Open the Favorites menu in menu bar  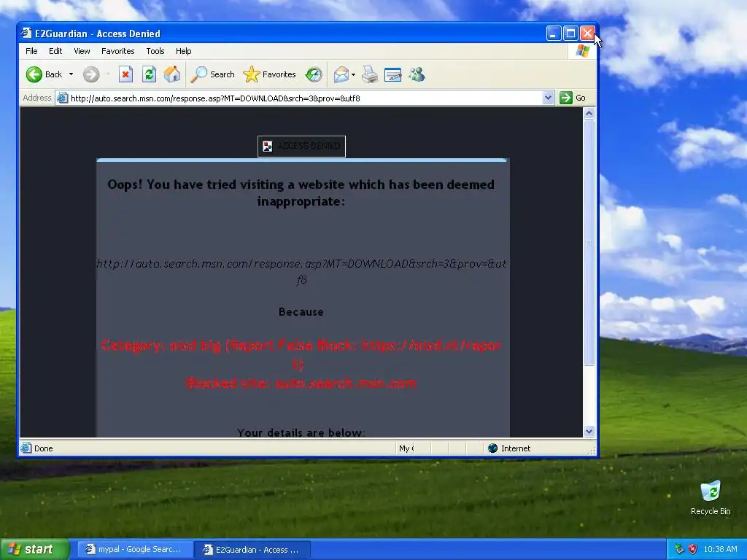[x=117, y=51]
